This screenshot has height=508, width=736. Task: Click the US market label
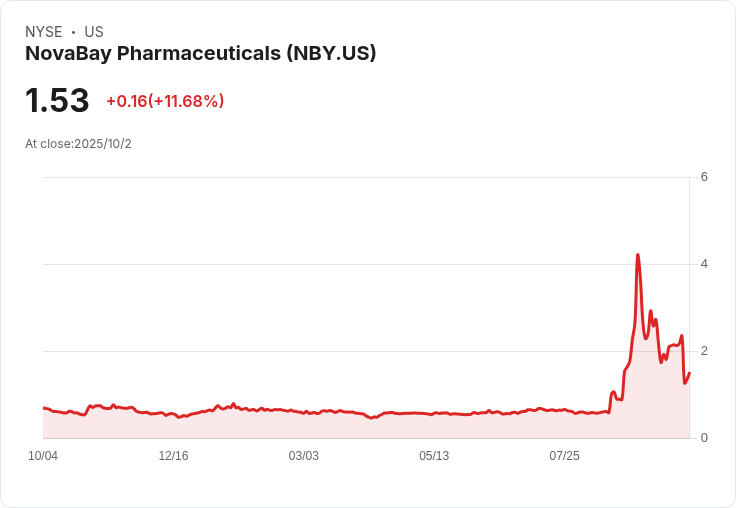click(94, 32)
